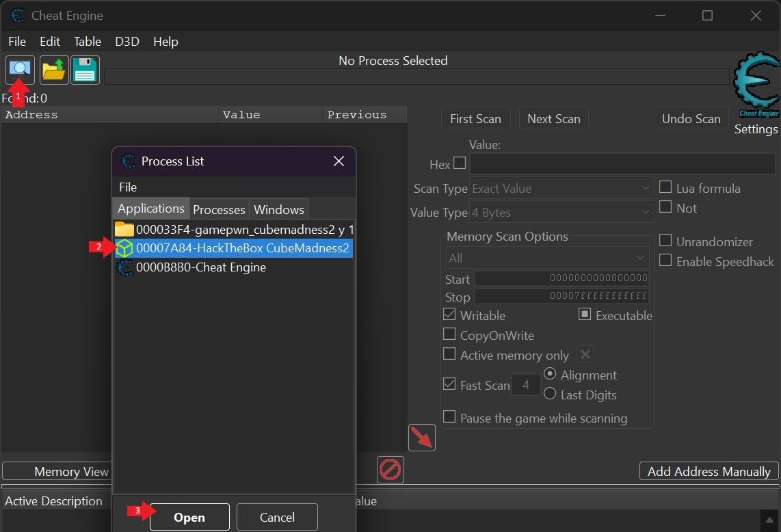The width and height of the screenshot is (781, 532).
Task: Click the Cheat Engine title bar logo
Action: (17, 16)
